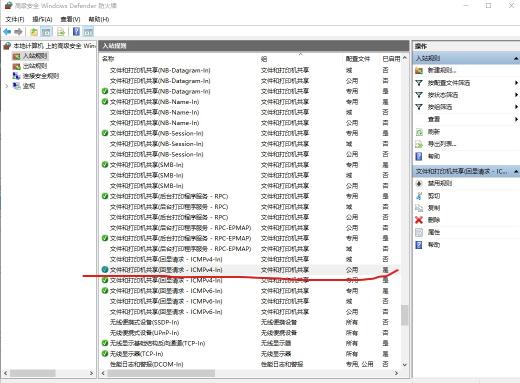Select 入站规则 in the left tree
The image size is (520, 383).
click(35, 56)
